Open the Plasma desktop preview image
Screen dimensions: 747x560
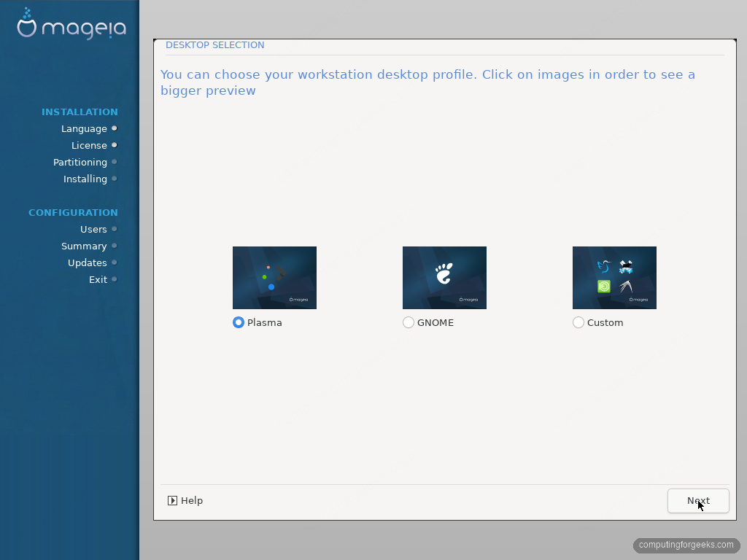coord(274,278)
